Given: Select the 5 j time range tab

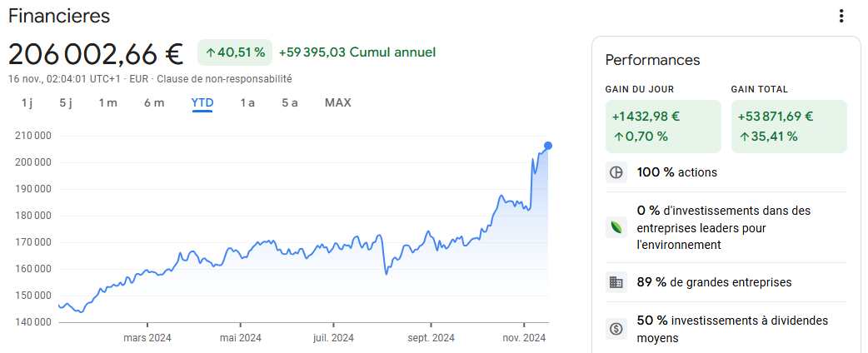Looking at the screenshot, I should pos(66,103).
